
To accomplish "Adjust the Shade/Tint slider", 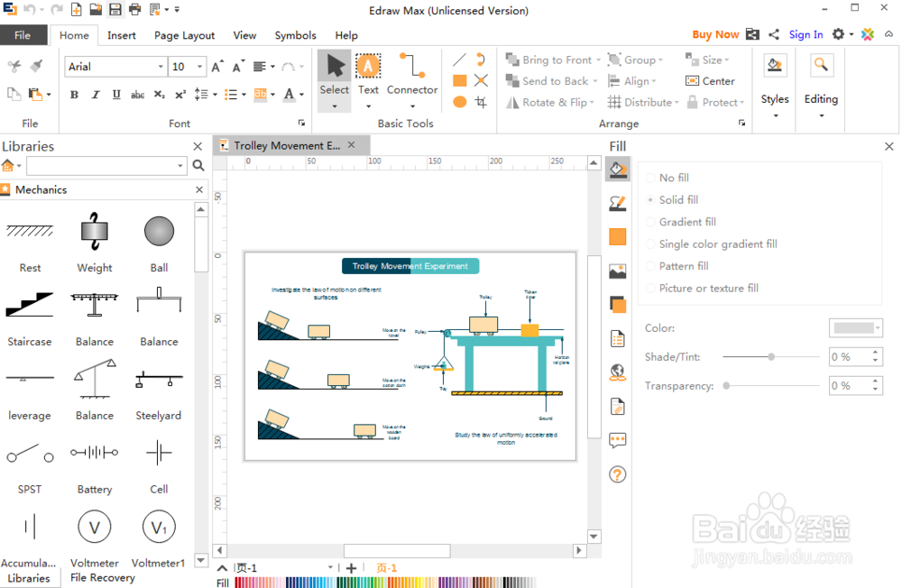I will [771, 357].
